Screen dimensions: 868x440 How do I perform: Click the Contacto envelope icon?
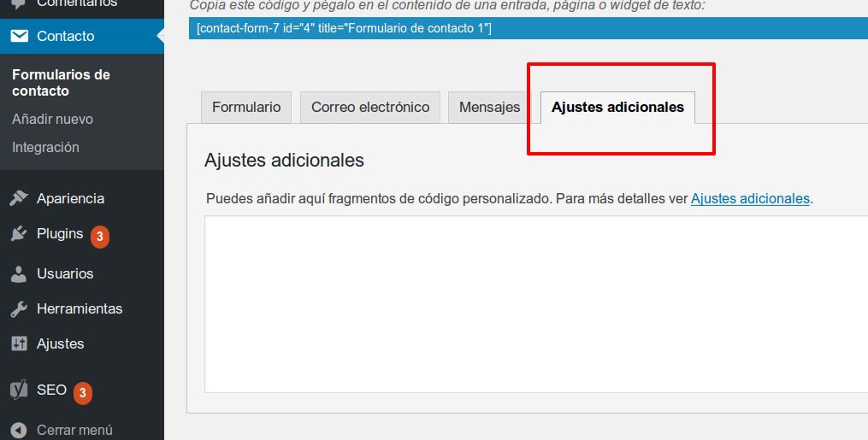point(19,36)
